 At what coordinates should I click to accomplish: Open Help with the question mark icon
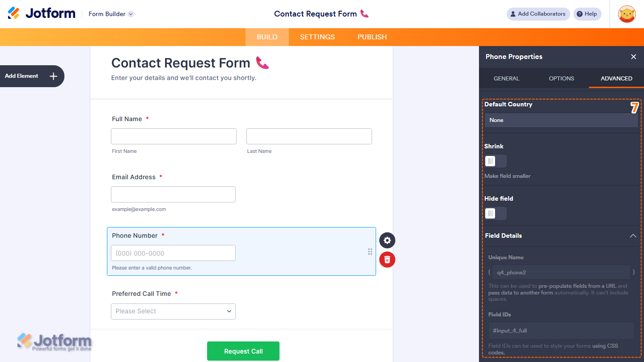tap(587, 14)
